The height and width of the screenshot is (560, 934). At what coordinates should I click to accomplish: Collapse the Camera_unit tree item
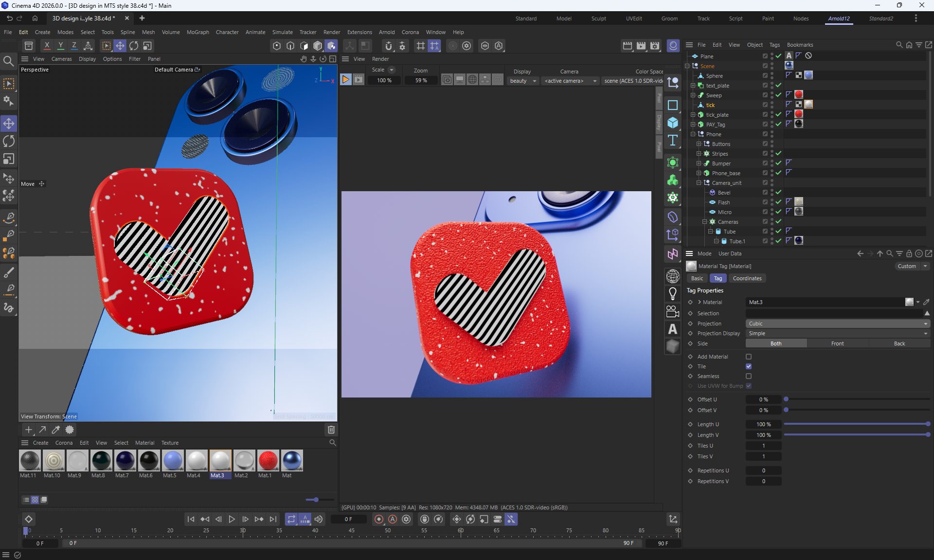[699, 183]
